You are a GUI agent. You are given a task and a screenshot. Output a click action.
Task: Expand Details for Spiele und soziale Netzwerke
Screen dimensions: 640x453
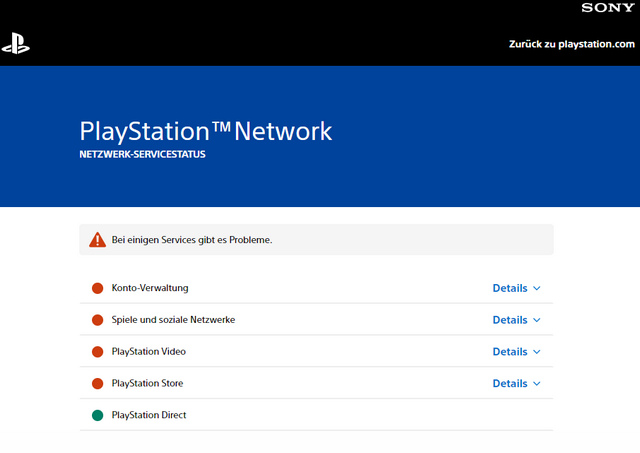click(516, 320)
